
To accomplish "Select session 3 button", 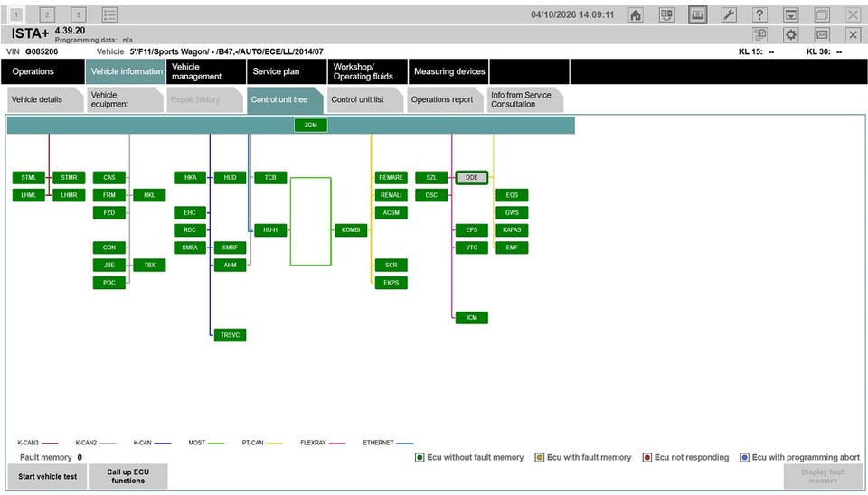I will click(79, 15).
